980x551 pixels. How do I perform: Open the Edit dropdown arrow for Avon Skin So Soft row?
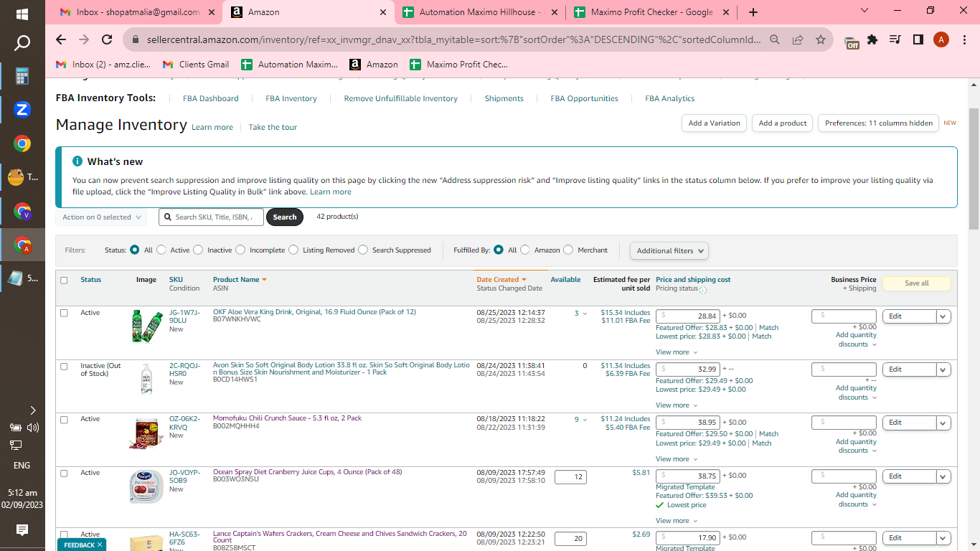(x=943, y=369)
